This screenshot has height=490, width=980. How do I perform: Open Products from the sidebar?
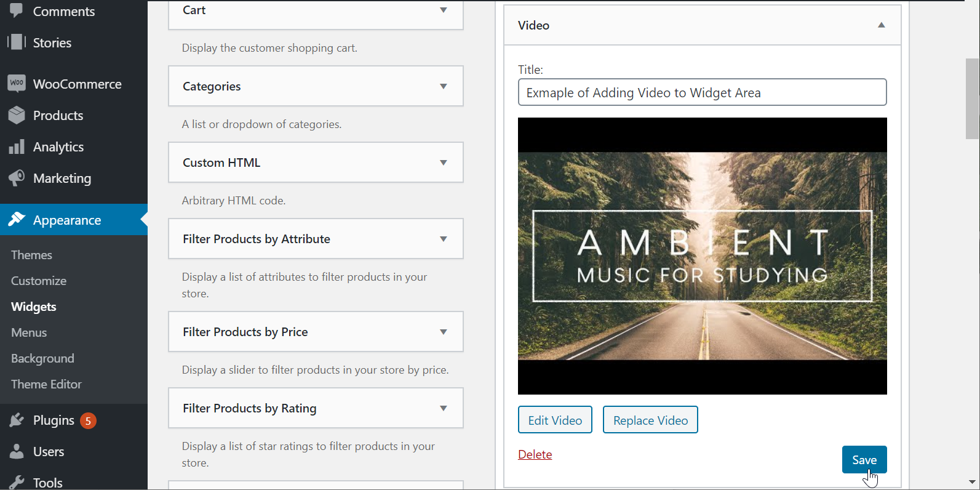pos(58,115)
